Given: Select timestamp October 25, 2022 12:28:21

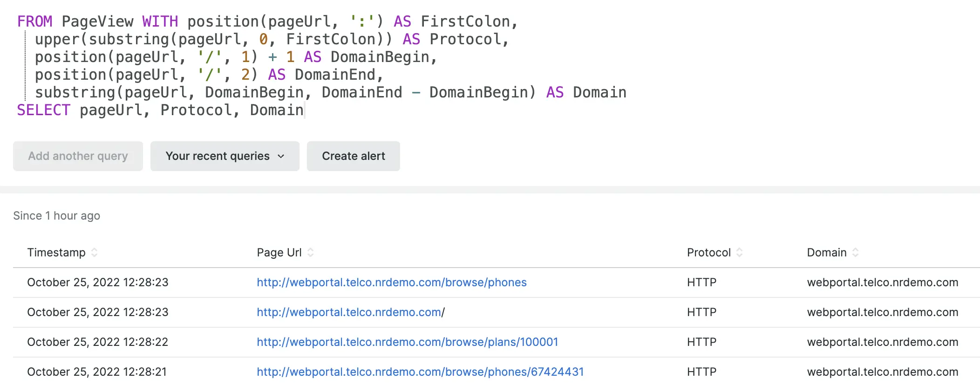Looking at the screenshot, I should tap(97, 372).
